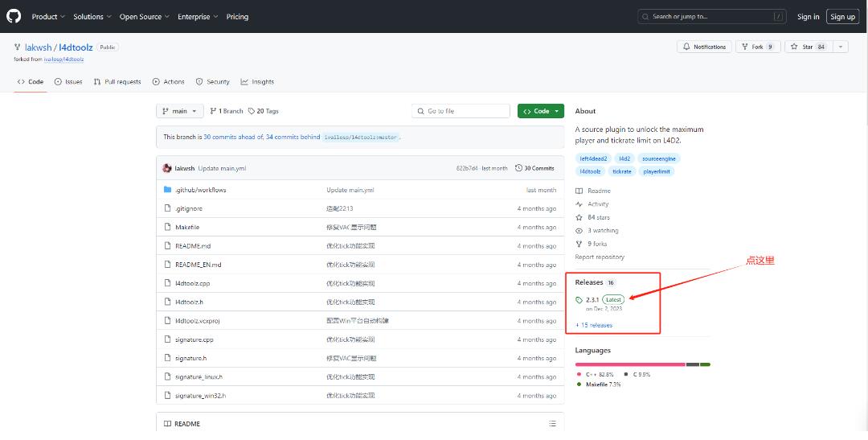
Task: Click the Sign in link
Action: 809,17
